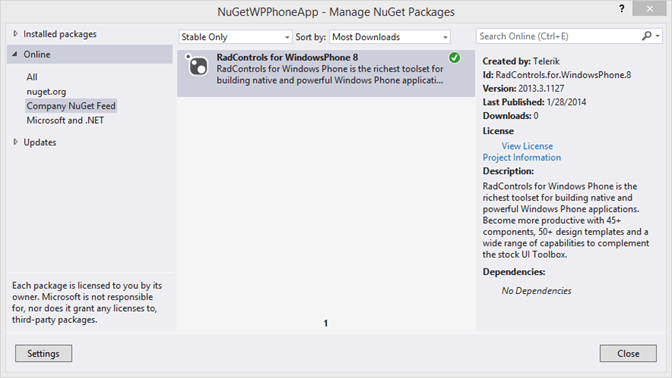Close the Manage NuGet Packages dialog window
Viewport: 672px width, 378px height.
pyautogui.click(x=649, y=9)
